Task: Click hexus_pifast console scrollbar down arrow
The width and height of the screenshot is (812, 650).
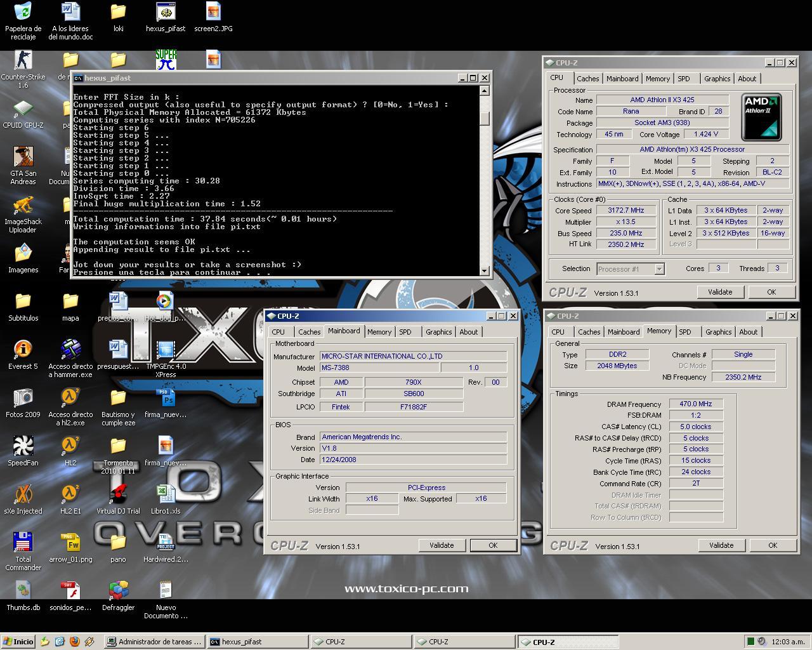Action: [x=485, y=270]
